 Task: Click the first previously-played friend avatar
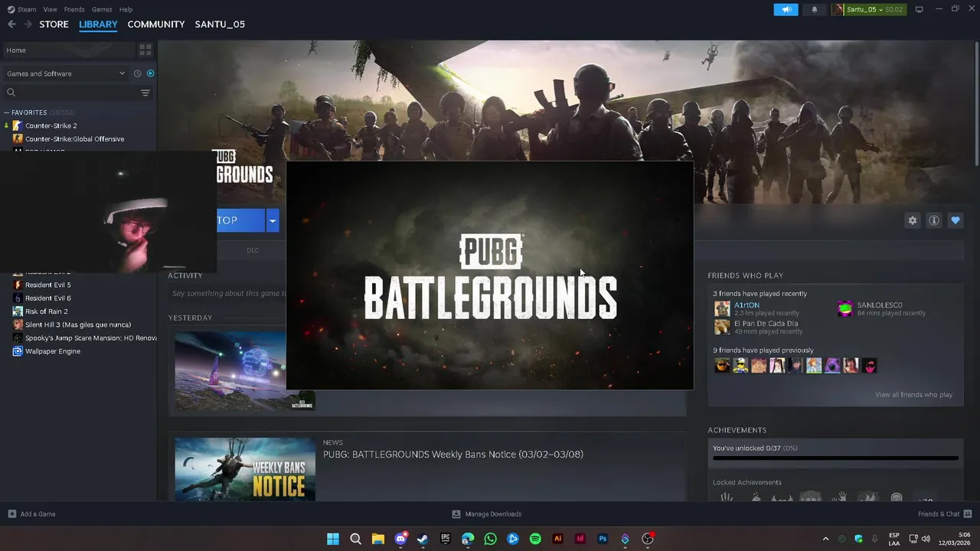point(722,366)
